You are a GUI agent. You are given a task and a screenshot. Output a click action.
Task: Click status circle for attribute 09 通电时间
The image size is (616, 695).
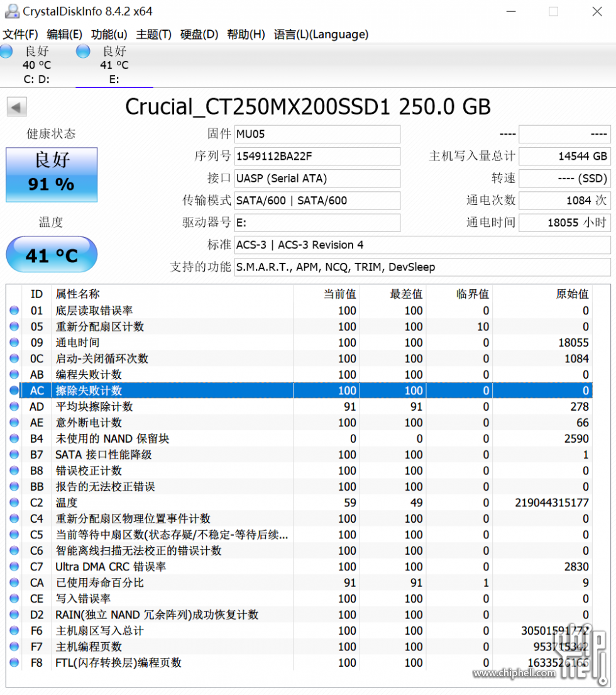14,342
